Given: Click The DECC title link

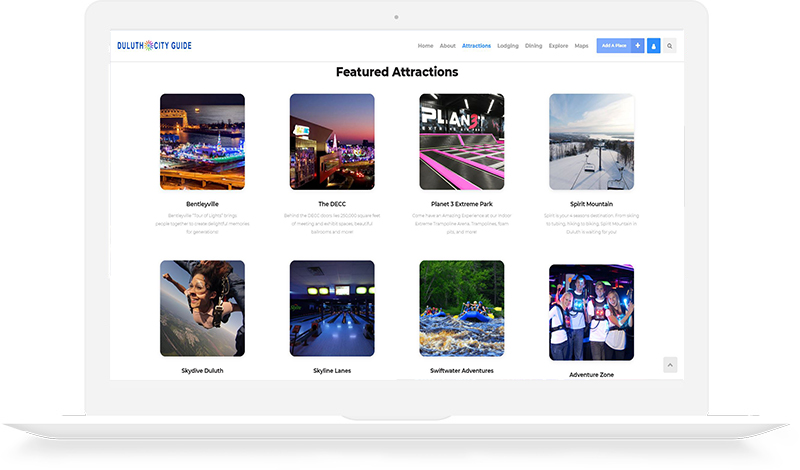Looking at the screenshot, I should click(332, 204).
